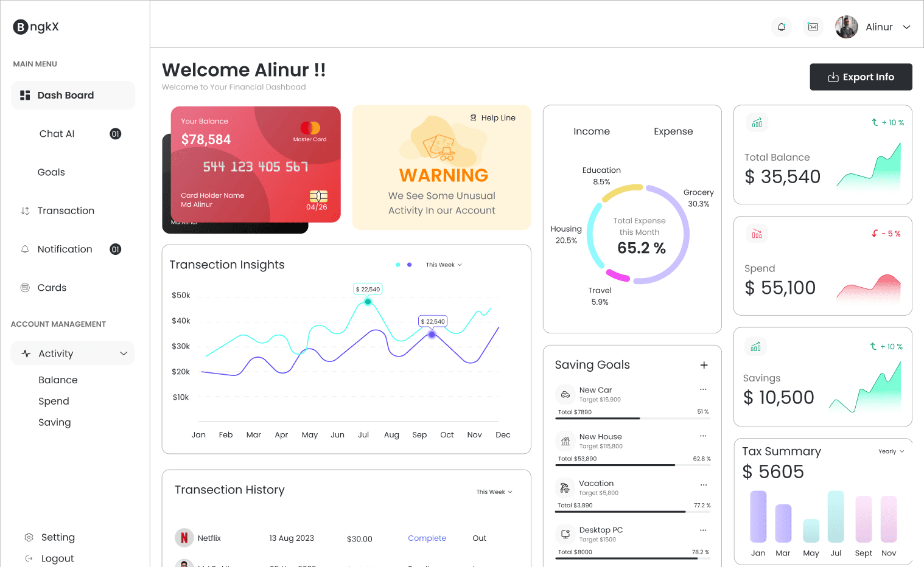The image size is (924, 567).
Task: Open the notification bell in the header
Action: click(x=781, y=27)
